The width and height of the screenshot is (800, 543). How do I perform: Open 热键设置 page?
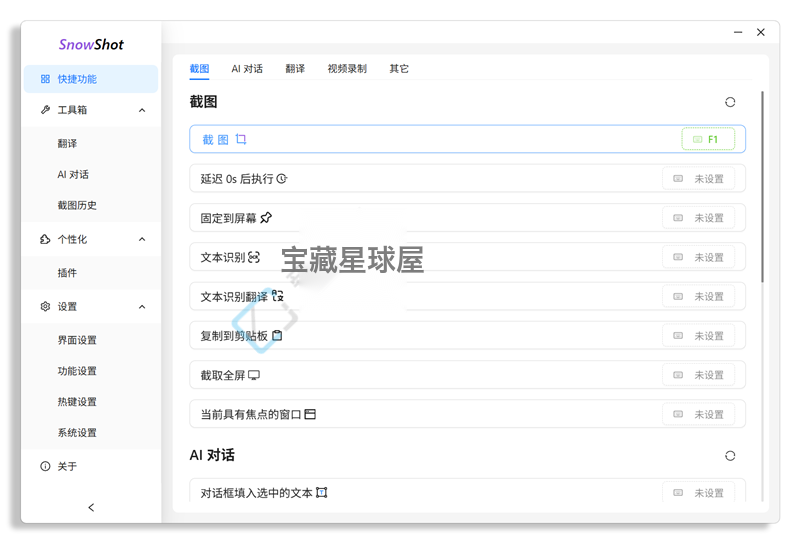click(x=77, y=402)
